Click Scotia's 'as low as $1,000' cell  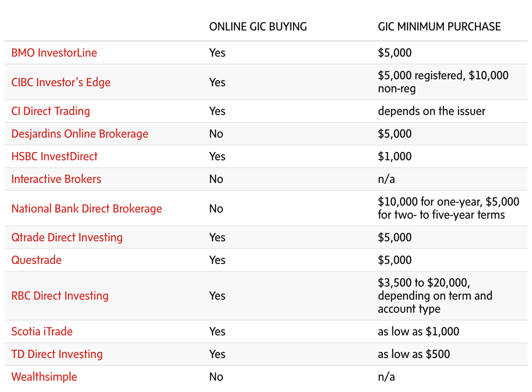pyautogui.click(x=418, y=331)
